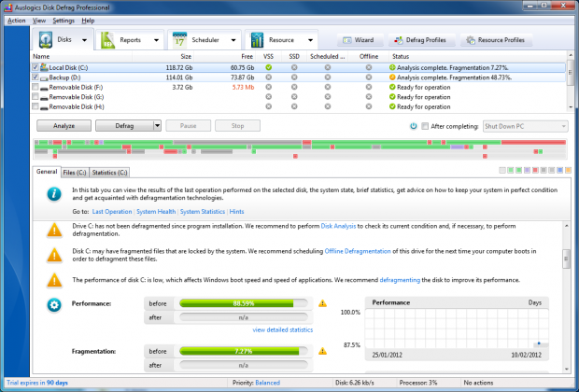
Task: Click the Analyze button
Action: coord(64,125)
